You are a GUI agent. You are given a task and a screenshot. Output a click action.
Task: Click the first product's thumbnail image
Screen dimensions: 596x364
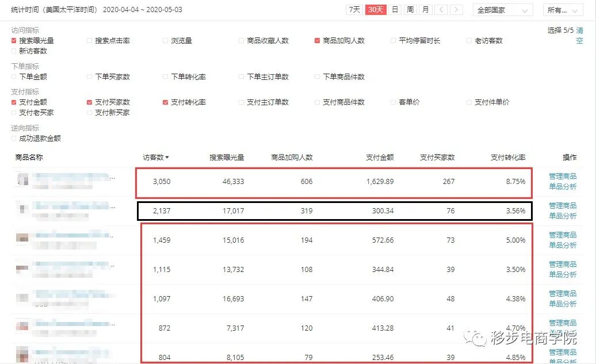[21, 179]
